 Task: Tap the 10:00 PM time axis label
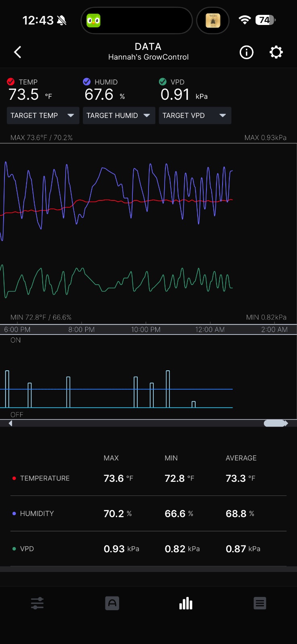coord(146,330)
